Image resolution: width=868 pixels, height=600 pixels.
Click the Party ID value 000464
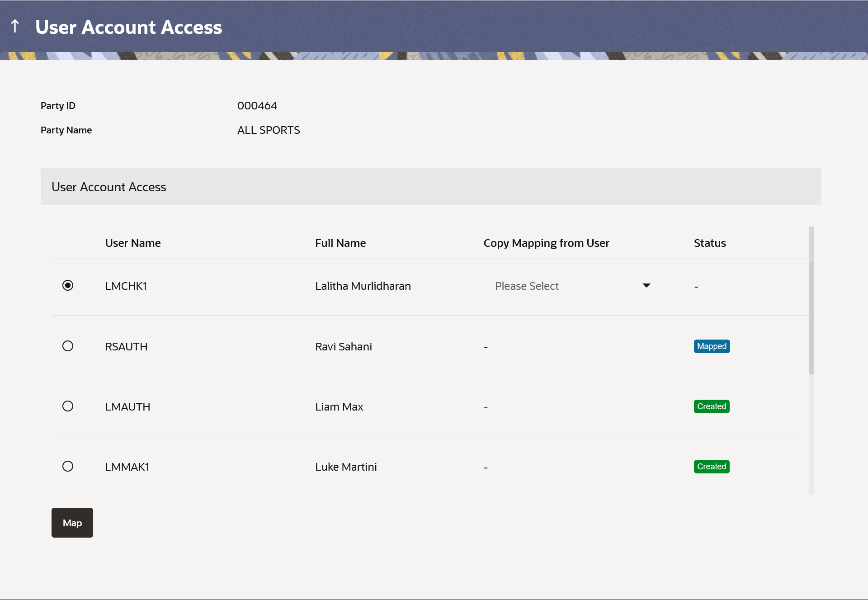click(257, 106)
